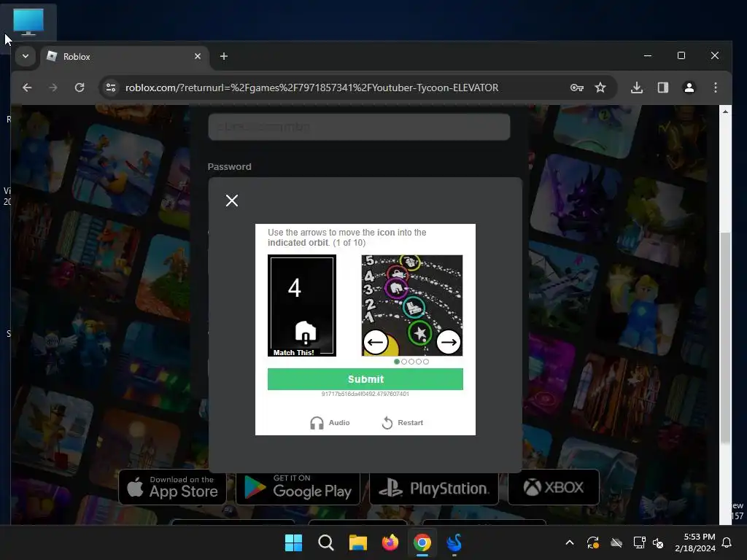Close the verification dialog with the X

[x=232, y=201]
